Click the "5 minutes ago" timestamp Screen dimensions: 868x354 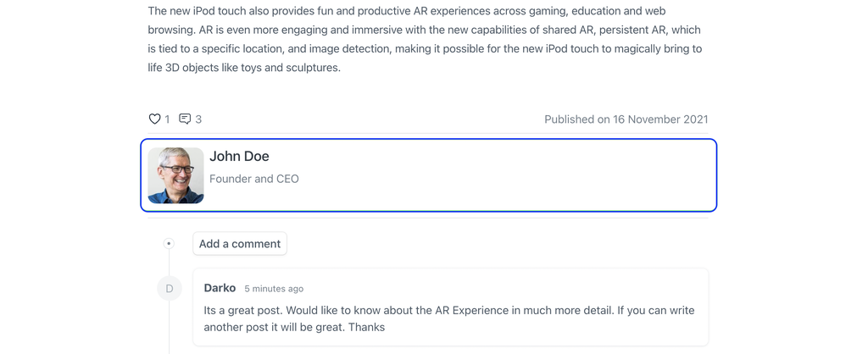pyautogui.click(x=274, y=289)
